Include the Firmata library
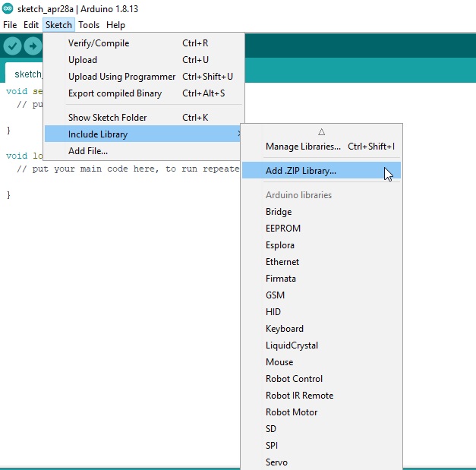 point(321,279)
